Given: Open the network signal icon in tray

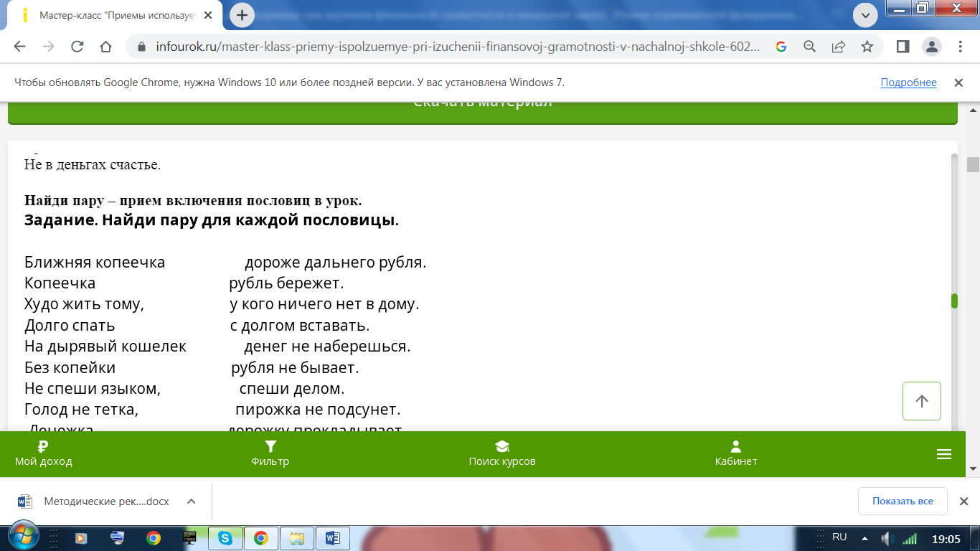Looking at the screenshot, I should tap(910, 538).
